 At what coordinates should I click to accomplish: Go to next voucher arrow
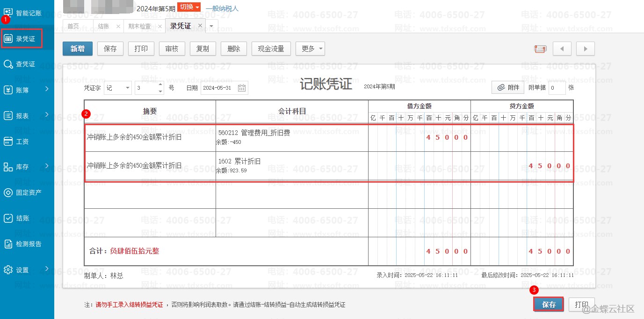[x=585, y=49]
